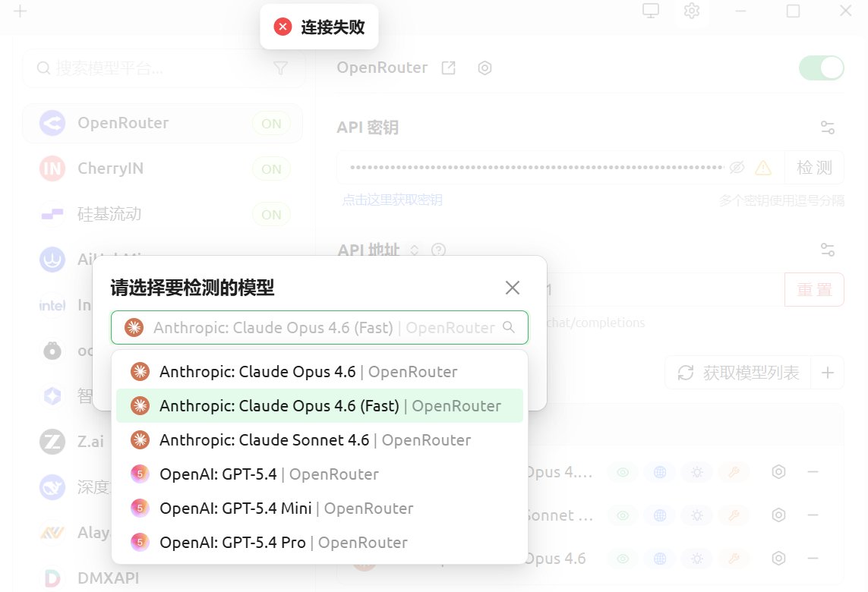Click the Z.ai logo icon
The width and height of the screenshot is (868, 592).
pyautogui.click(x=52, y=442)
